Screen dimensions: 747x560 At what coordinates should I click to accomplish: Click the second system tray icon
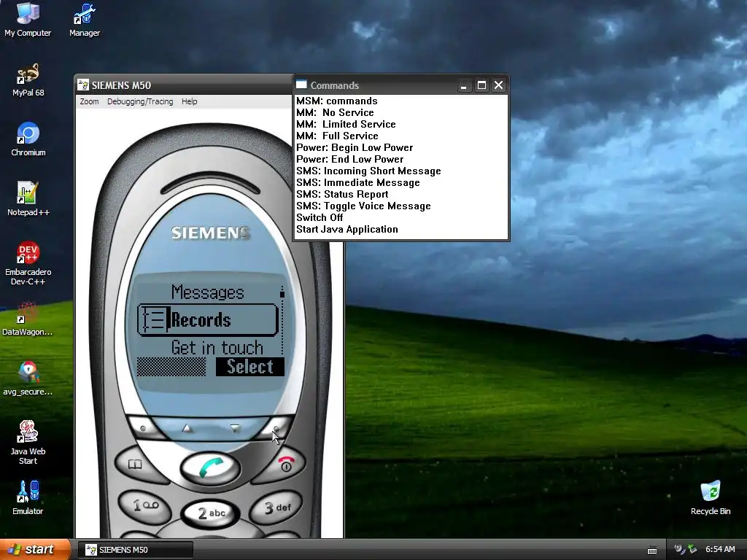coord(693,550)
